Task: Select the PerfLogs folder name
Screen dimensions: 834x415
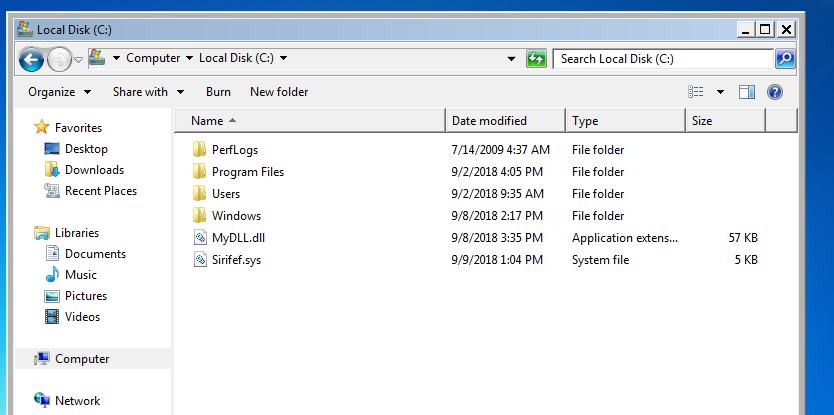Action: pos(235,150)
